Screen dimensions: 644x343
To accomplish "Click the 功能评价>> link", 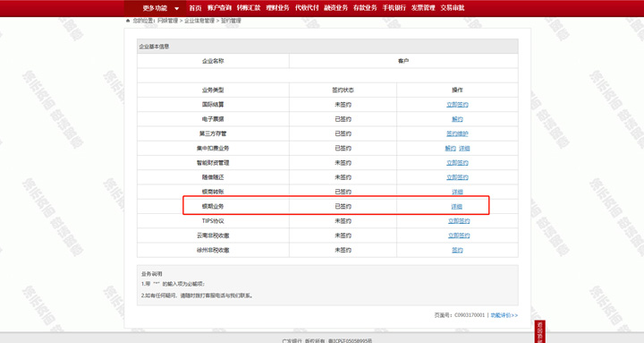I will 504,315.
